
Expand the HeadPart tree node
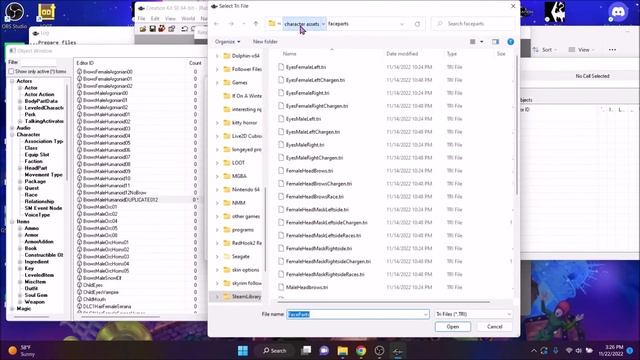[20, 168]
